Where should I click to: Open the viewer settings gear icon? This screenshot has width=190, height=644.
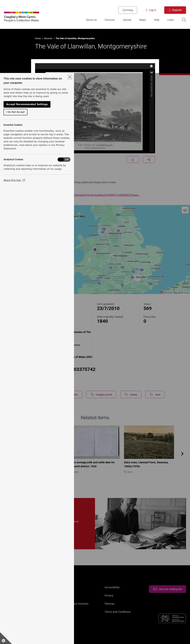pyautogui.click(x=151, y=66)
